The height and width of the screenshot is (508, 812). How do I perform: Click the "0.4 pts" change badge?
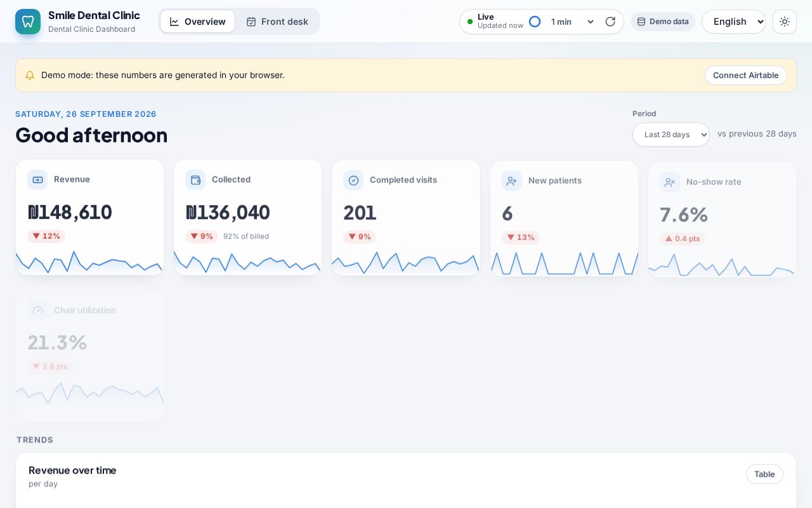[x=683, y=239]
